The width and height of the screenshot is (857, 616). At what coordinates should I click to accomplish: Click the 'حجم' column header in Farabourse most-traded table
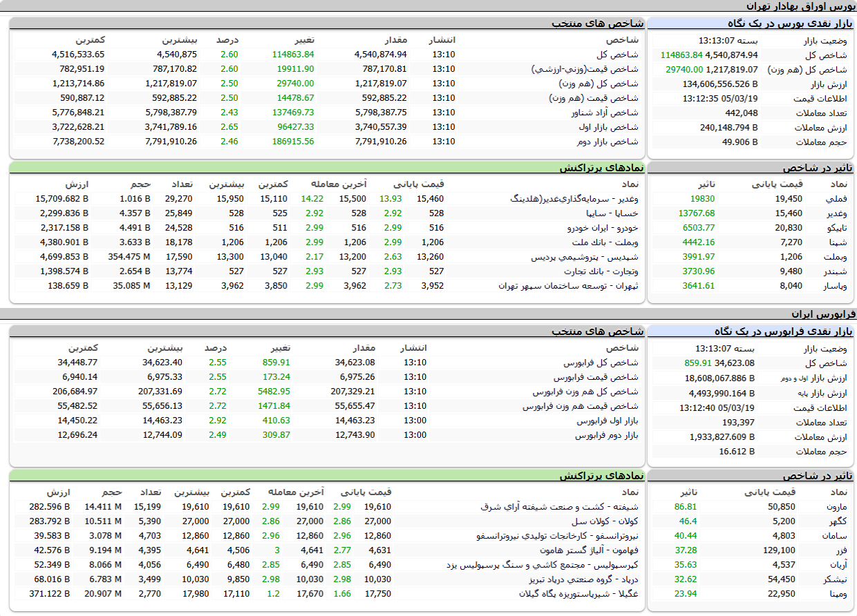[x=111, y=492]
